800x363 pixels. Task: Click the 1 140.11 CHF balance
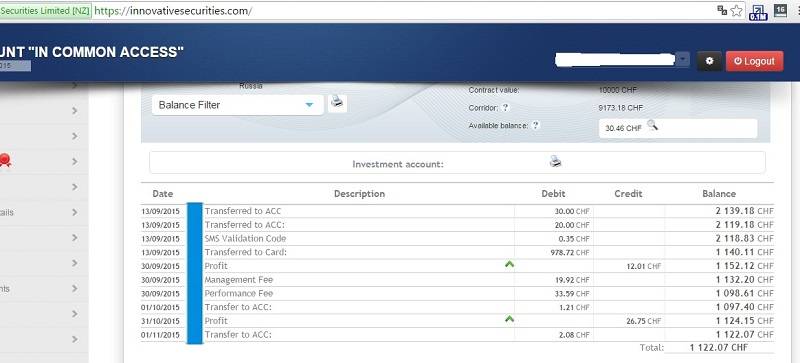tap(745, 252)
